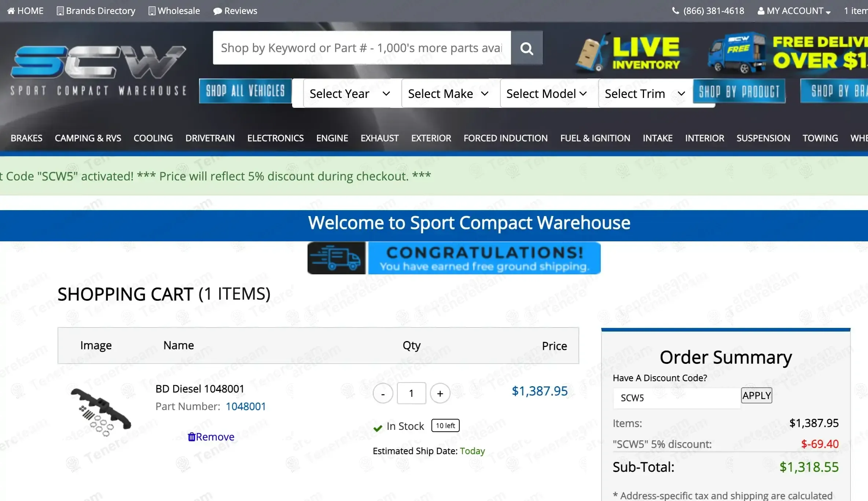Open the DRIVETRAIN category
Image resolution: width=868 pixels, height=501 pixels.
coord(210,138)
